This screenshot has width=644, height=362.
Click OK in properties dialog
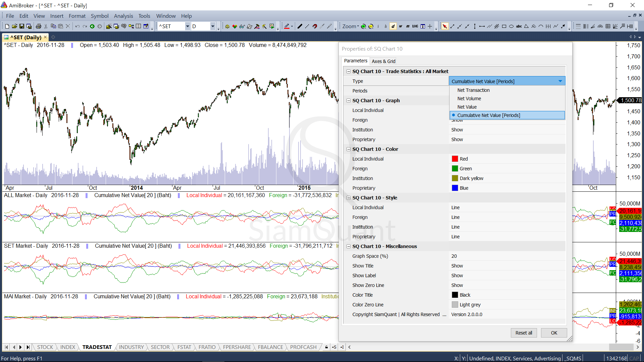click(554, 333)
